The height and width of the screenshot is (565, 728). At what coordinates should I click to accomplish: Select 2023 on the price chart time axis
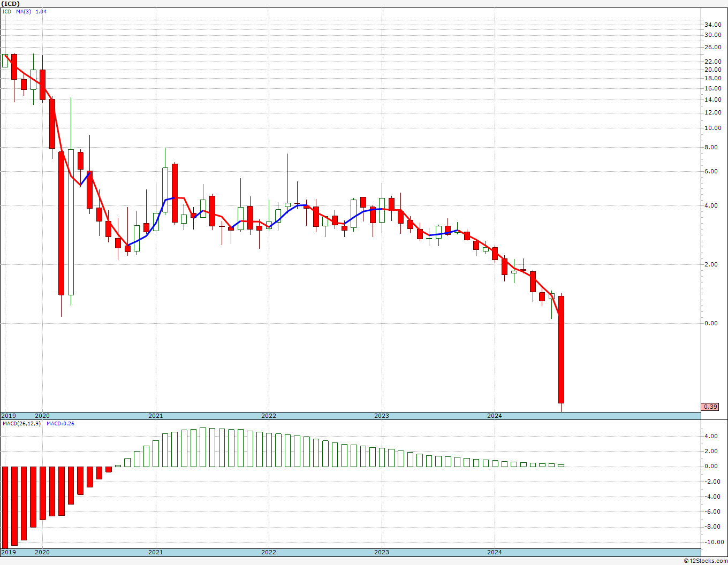pyautogui.click(x=382, y=416)
